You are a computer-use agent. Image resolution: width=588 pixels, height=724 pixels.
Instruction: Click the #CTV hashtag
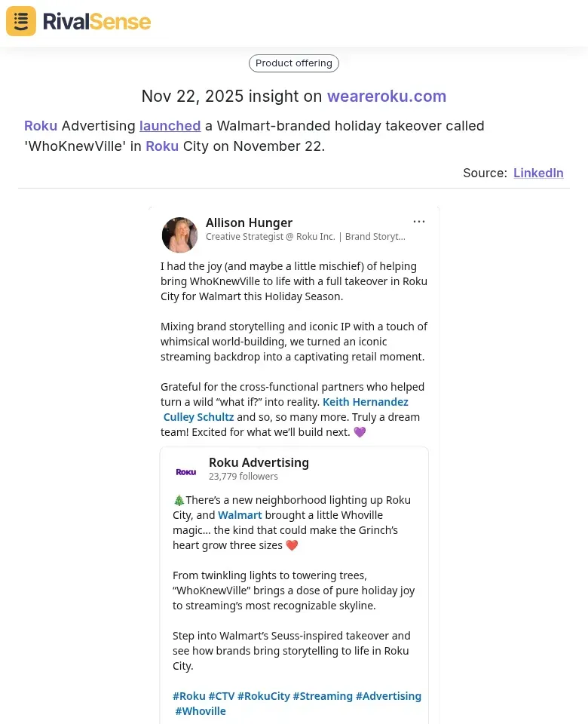[x=222, y=696]
